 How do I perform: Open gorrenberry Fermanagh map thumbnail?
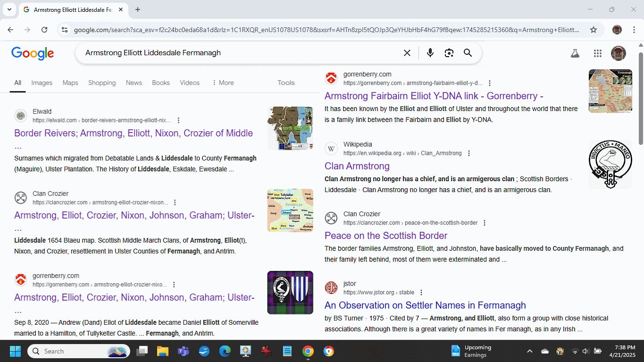point(611,91)
